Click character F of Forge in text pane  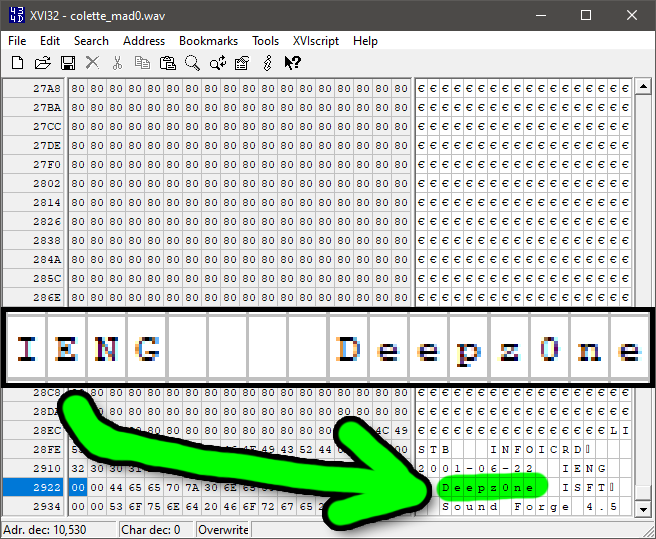pyautogui.click(x=518, y=506)
